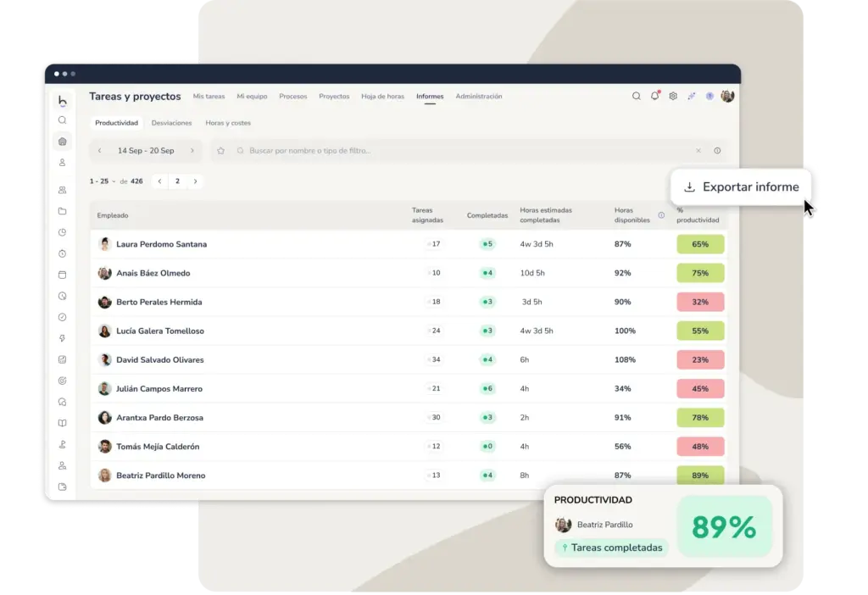This screenshot has width=868, height=595.
Task: Go to the home icon in the sidebar
Action: tap(63, 142)
